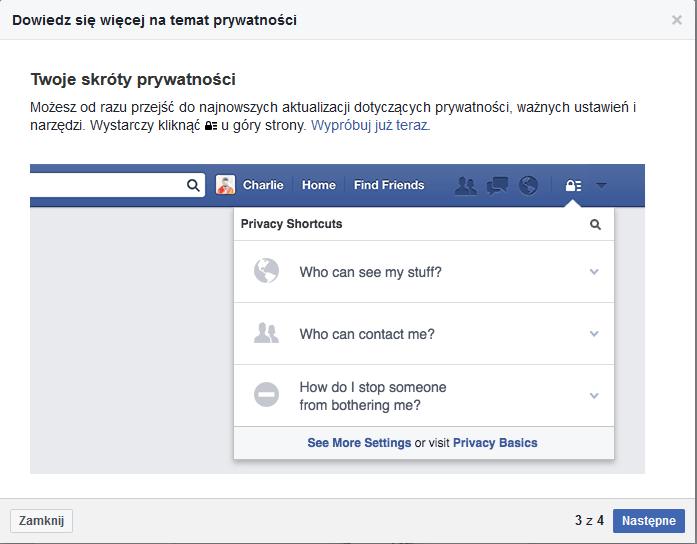Image resolution: width=697 pixels, height=544 pixels.
Task: Click the search magnifier in the Facebook search box
Action: pos(193,185)
